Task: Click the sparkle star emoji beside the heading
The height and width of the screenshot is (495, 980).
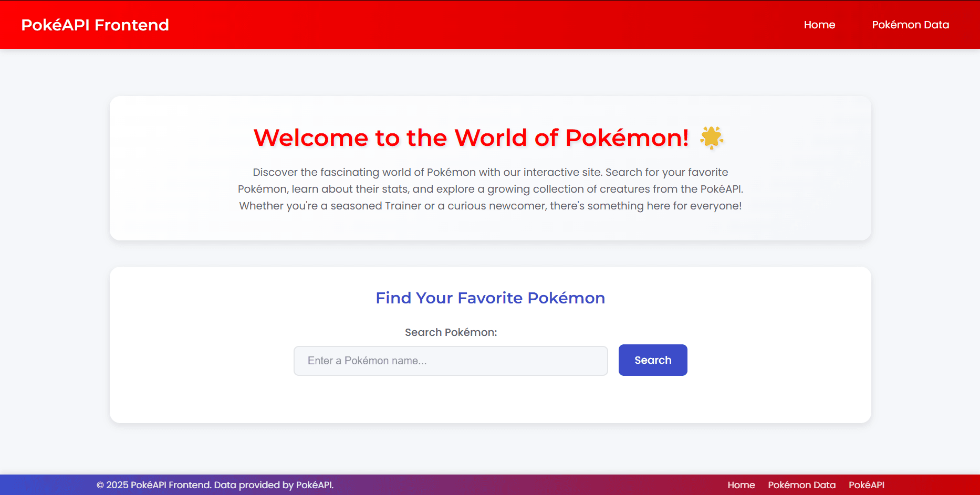Action: coord(712,138)
